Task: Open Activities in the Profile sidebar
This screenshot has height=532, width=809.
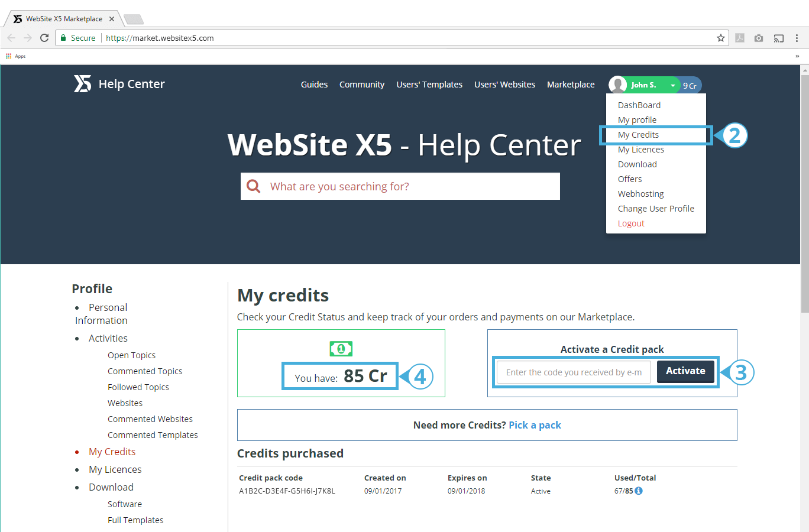Action: (x=108, y=338)
